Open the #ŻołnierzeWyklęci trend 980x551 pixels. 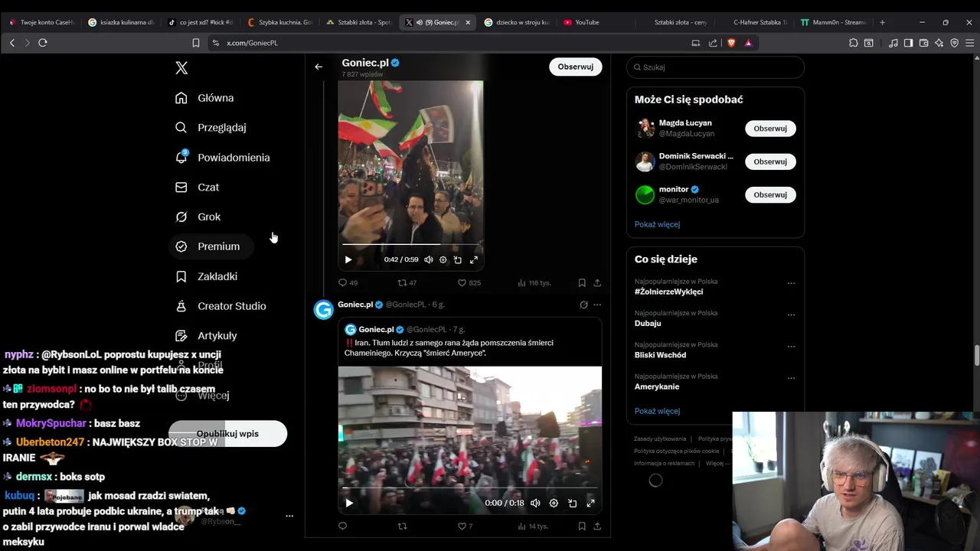click(x=668, y=292)
